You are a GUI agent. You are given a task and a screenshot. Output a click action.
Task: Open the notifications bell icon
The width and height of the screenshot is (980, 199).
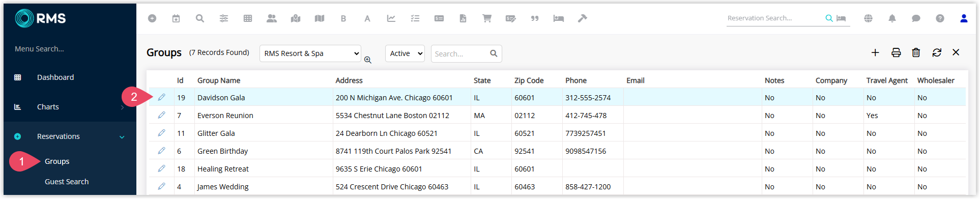tap(892, 18)
